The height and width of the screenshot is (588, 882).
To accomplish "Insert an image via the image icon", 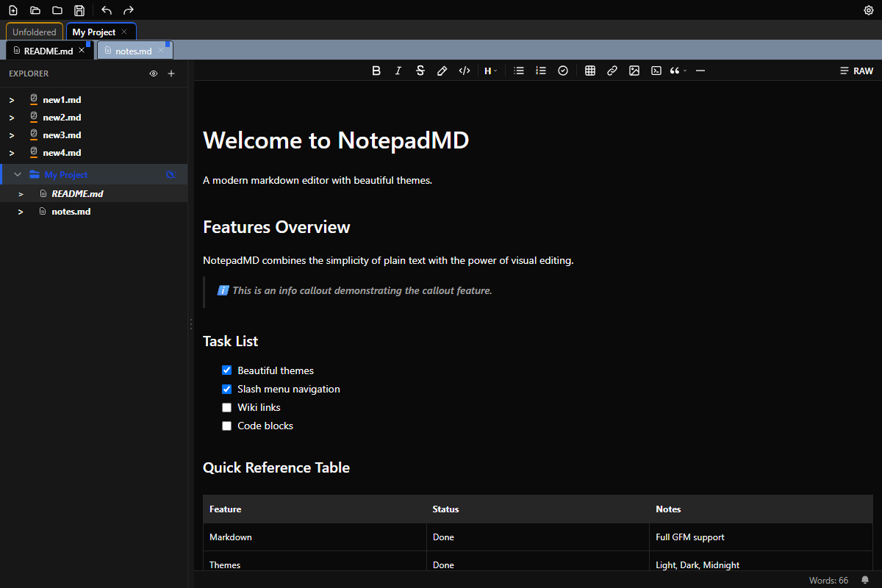I will click(634, 70).
